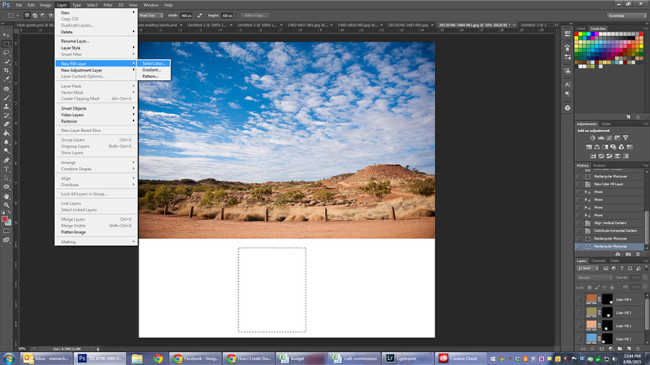Select the Zoom tool in the toolbox

6,205
